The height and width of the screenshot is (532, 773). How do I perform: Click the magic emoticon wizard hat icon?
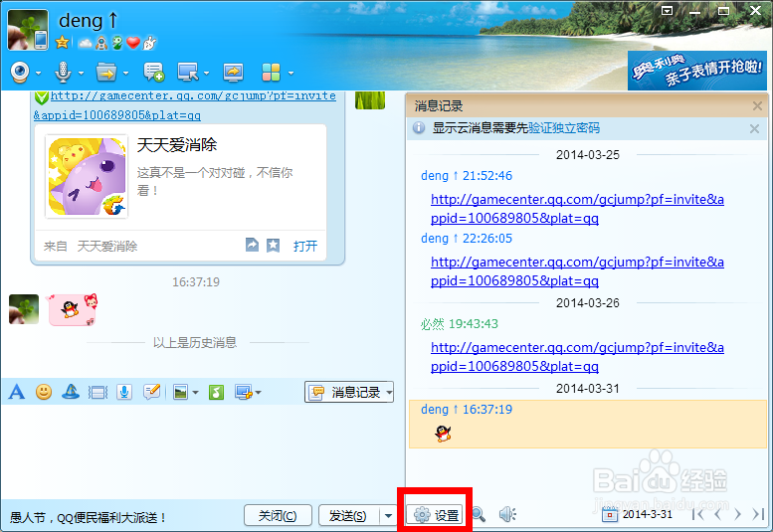(x=71, y=392)
